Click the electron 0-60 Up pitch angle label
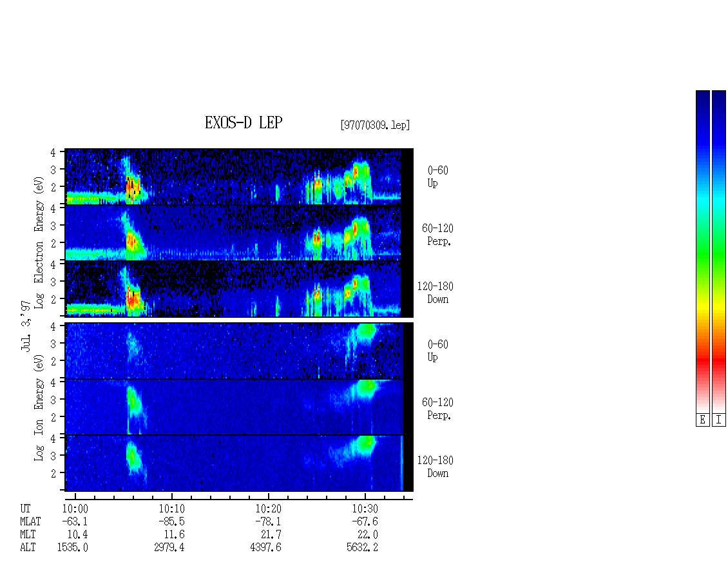 pos(437,177)
